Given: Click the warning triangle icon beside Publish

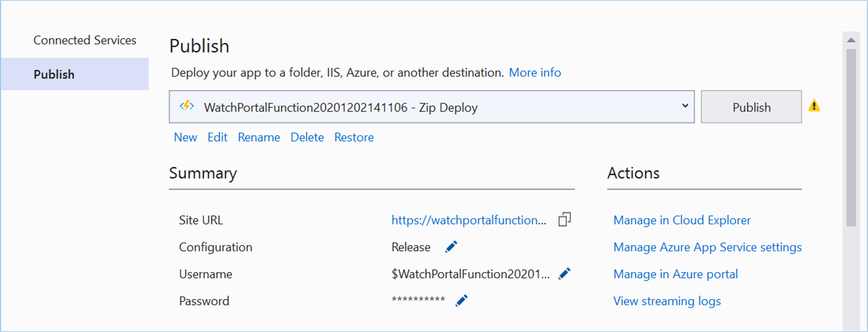Looking at the screenshot, I should tap(814, 106).
